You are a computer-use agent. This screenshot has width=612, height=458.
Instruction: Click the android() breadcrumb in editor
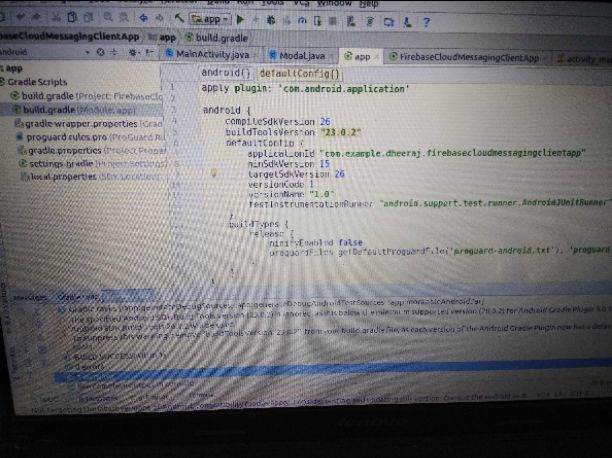pos(225,74)
